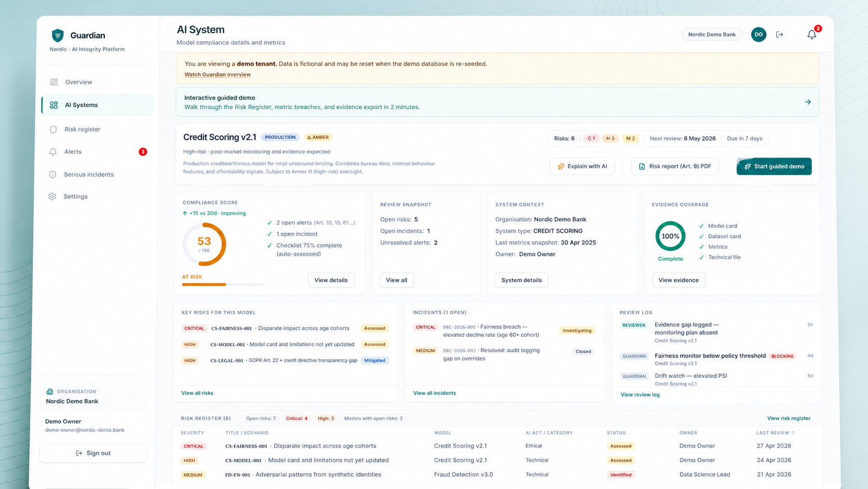Open View review log link
This screenshot has height=489, width=868.
(640, 394)
